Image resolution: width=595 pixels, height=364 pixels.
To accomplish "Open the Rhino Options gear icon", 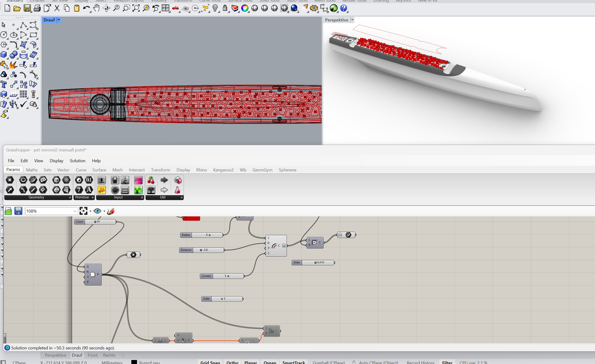I will [x=314, y=8].
